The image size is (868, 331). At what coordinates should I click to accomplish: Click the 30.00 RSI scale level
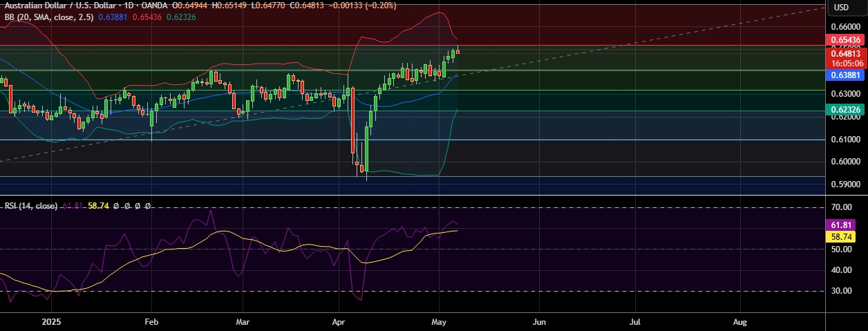841,292
